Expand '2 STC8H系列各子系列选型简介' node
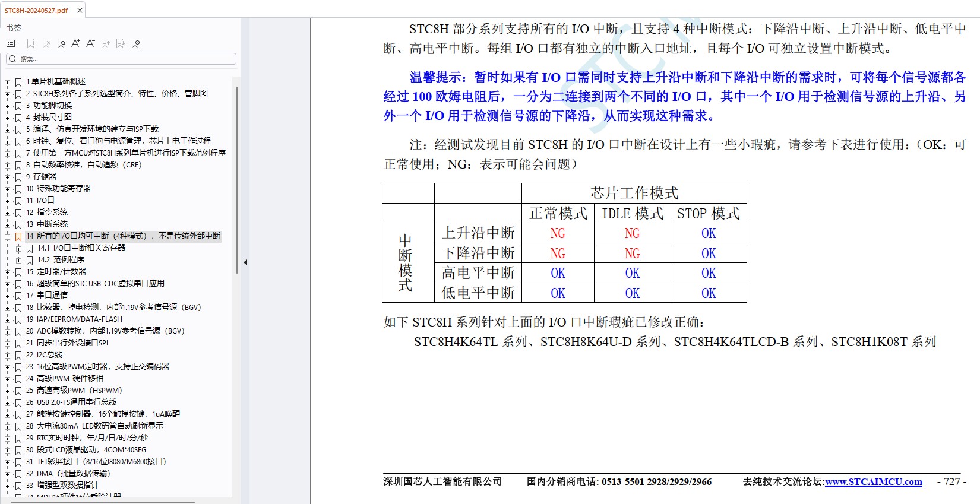The width and height of the screenshot is (980, 504). 8,94
